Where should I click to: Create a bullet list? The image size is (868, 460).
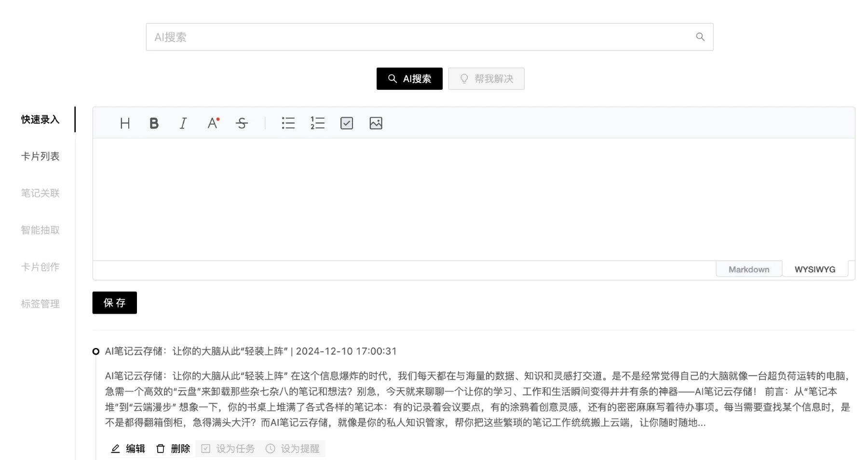pyautogui.click(x=288, y=123)
